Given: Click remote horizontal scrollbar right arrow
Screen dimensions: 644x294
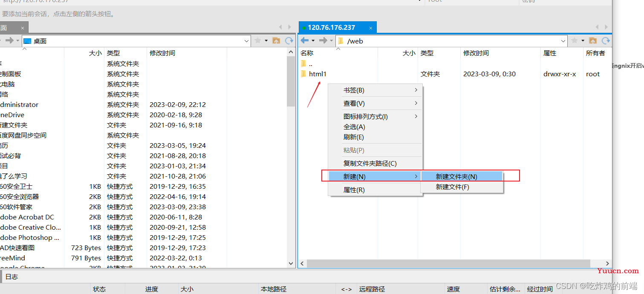Looking at the screenshot, I should (608, 264).
